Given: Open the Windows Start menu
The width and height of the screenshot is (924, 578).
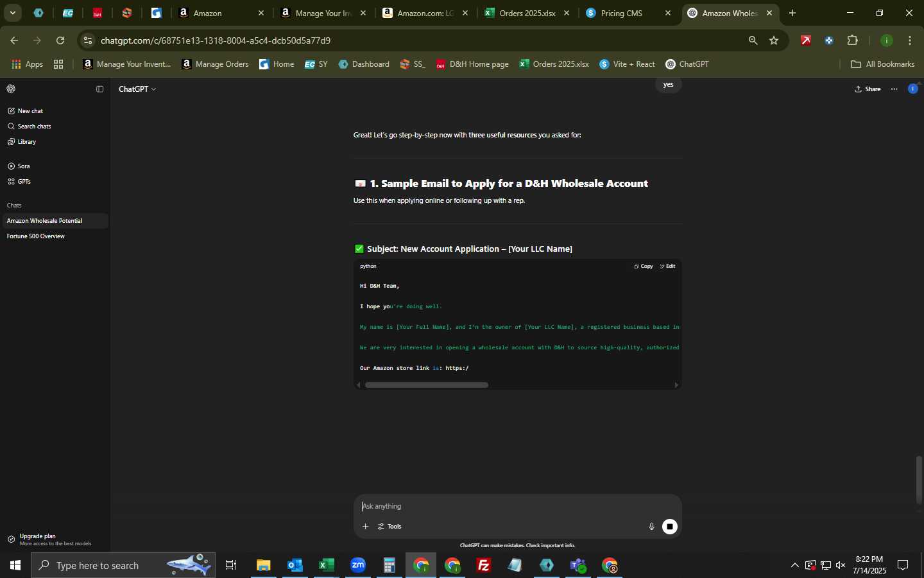Looking at the screenshot, I should tap(15, 565).
